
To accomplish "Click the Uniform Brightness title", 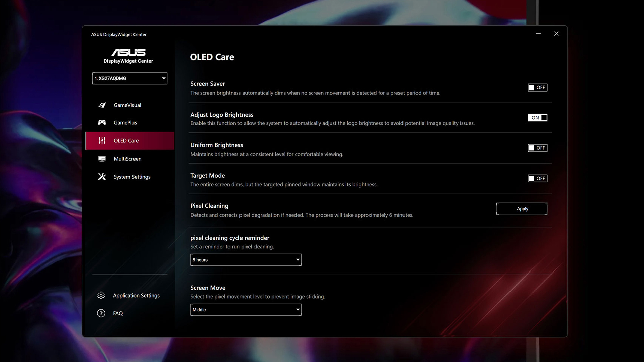I will tap(217, 145).
